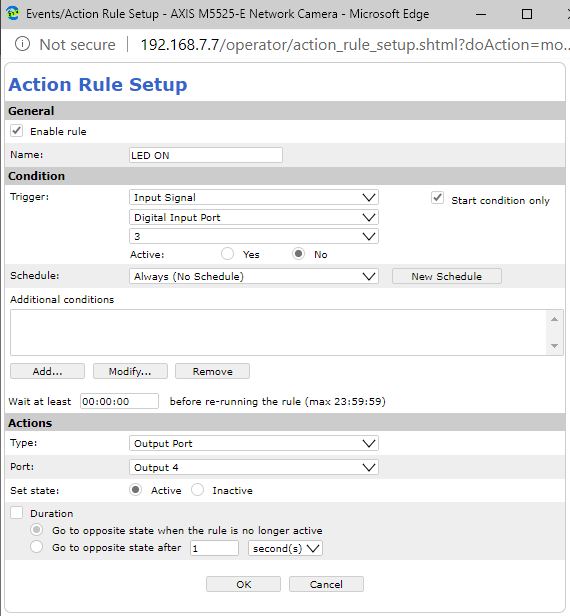Select opposite state when rule no longer active
The width and height of the screenshot is (570, 616).
tap(37, 530)
